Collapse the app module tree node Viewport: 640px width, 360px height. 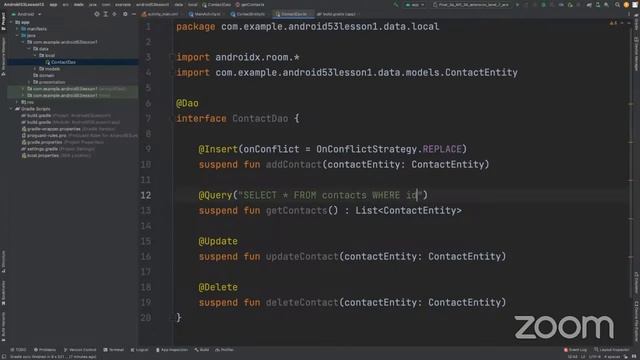coord(11,22)
